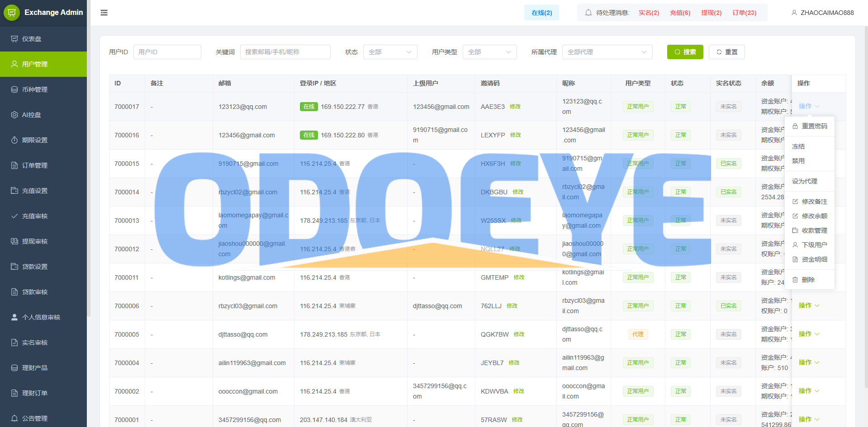Click the 代理 tag for user 7000005

pos(638,334)
